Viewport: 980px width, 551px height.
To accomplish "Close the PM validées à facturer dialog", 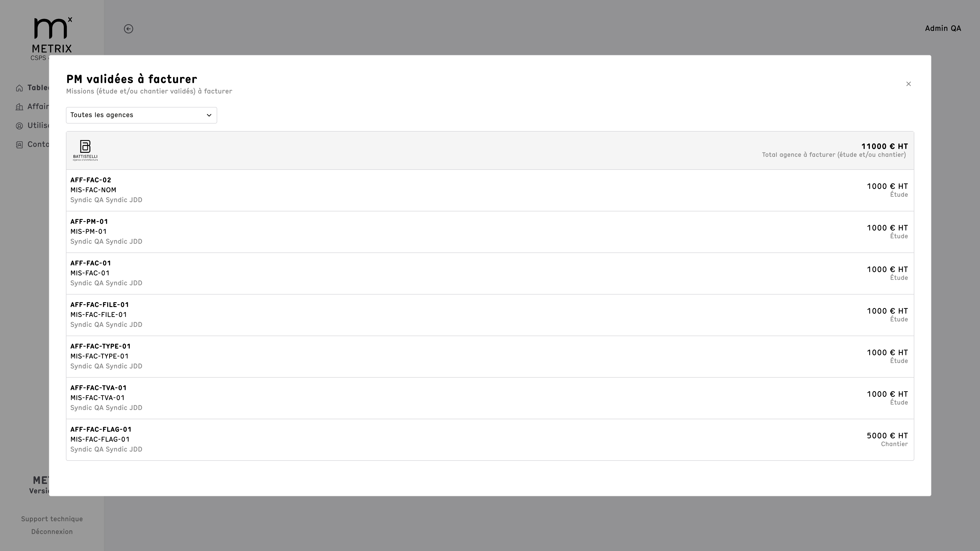I will point(908,84).
